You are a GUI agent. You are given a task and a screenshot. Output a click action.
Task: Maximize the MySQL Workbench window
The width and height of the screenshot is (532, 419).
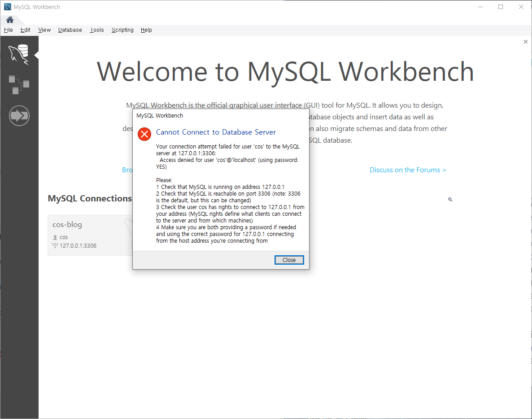[x=501, y=7]
